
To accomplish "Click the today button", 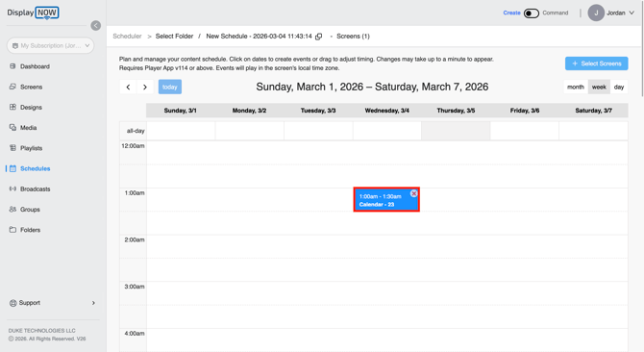I will pos(170,87).
